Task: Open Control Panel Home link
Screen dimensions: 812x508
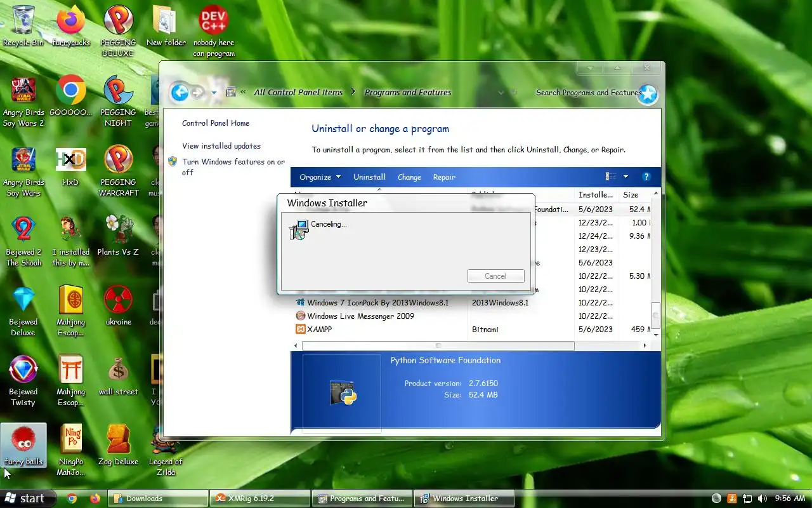Action: [x=216, y=123]
